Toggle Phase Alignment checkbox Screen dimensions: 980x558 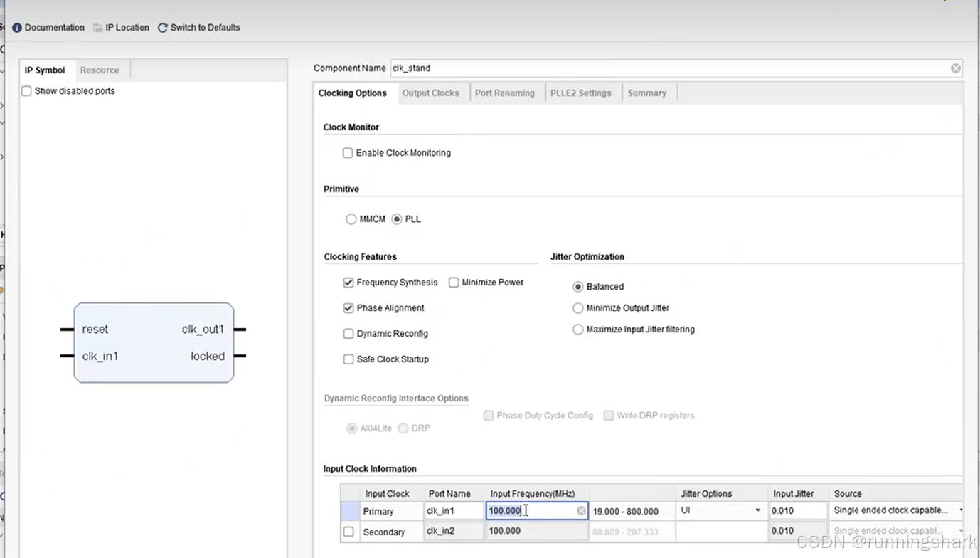click(348, 308)
